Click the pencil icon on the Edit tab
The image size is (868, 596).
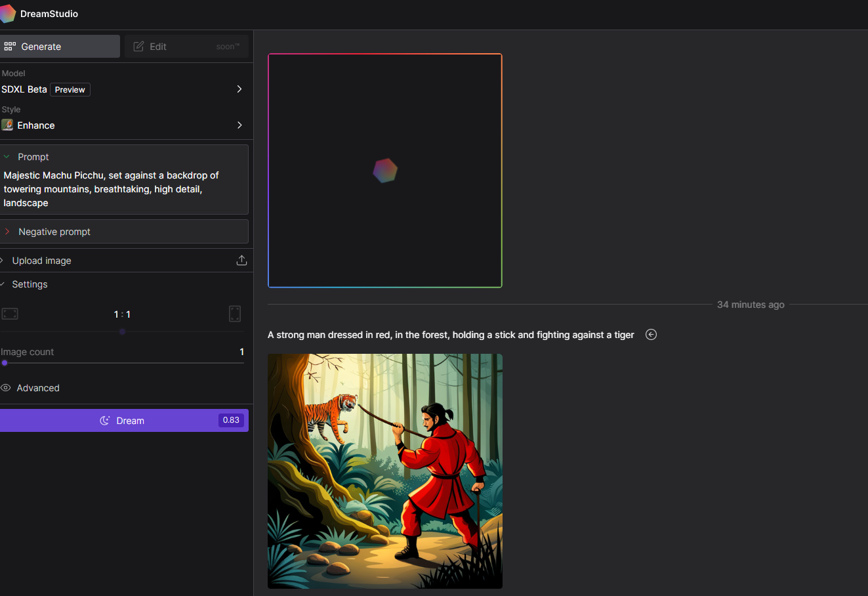(x=139, y=47)
